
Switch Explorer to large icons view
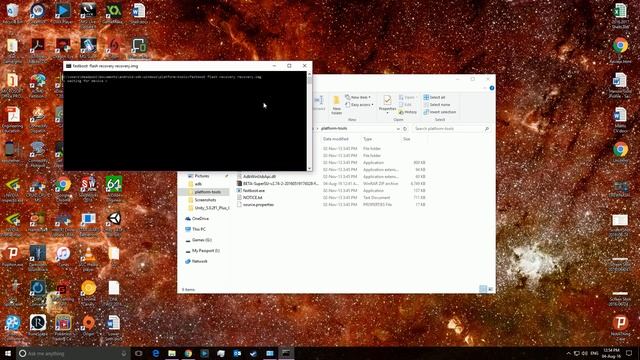(x=490, y=289)
